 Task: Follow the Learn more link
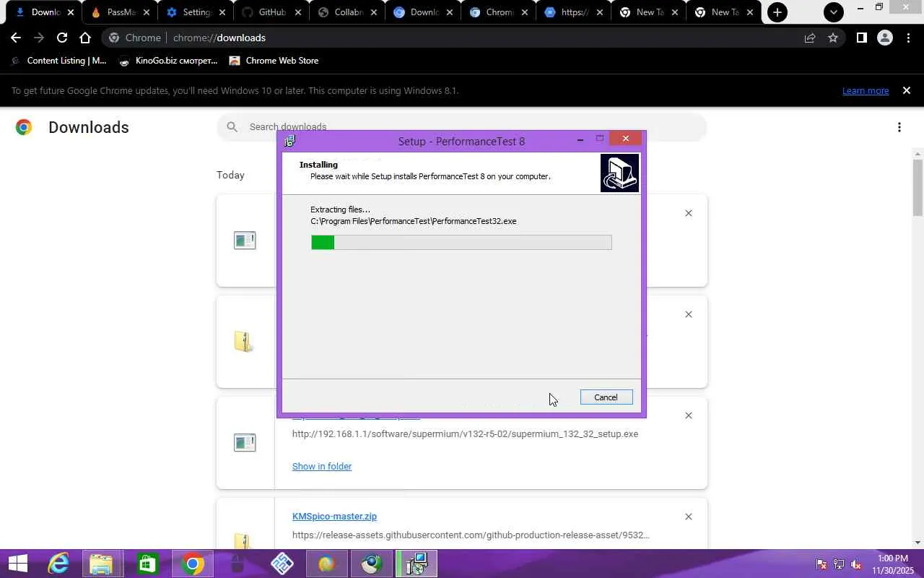click(x=866, y=90)
